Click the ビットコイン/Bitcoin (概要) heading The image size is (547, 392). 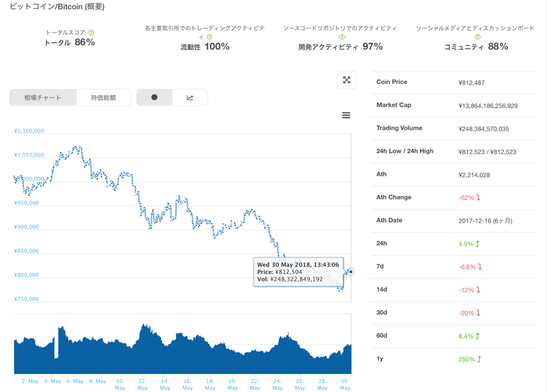[x=57, y=6]
